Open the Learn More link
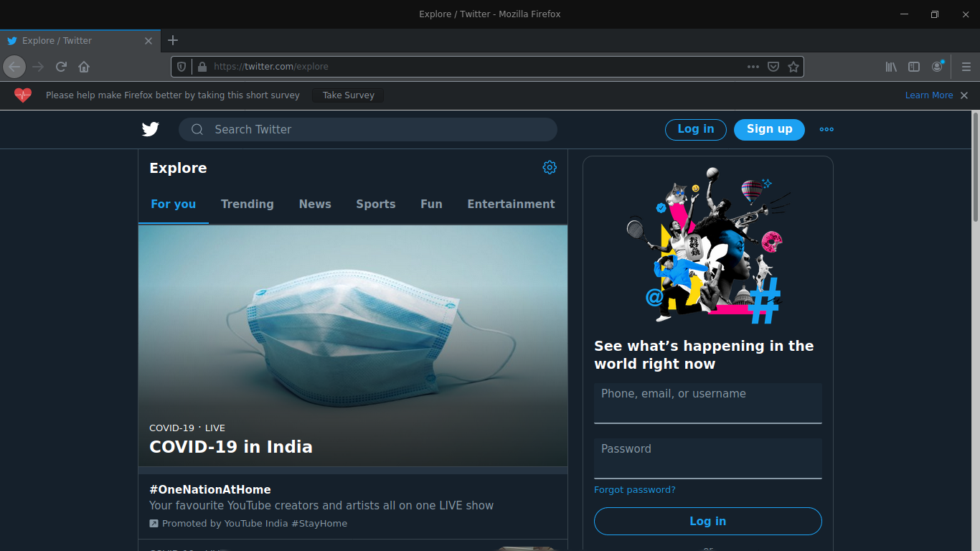 click(929, 95)
